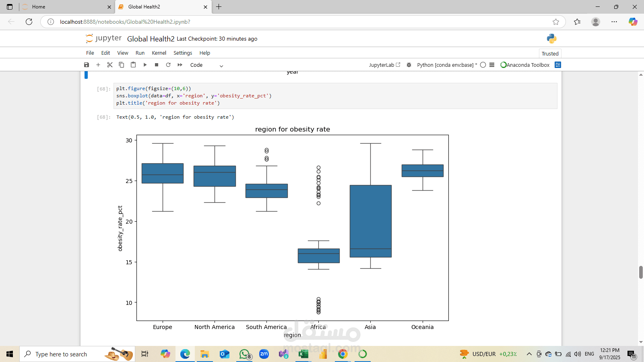The width and height of the screenshot is (644, 362).
Task: Collapse cell via blue left bar
Action: tap(86, 75)
